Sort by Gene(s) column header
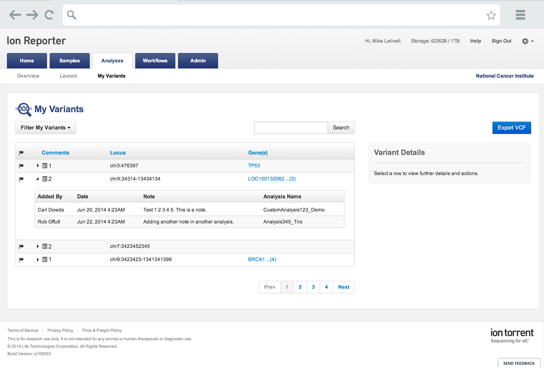The height and width of the screenshot is (392, 544). [x=258, y=153]
